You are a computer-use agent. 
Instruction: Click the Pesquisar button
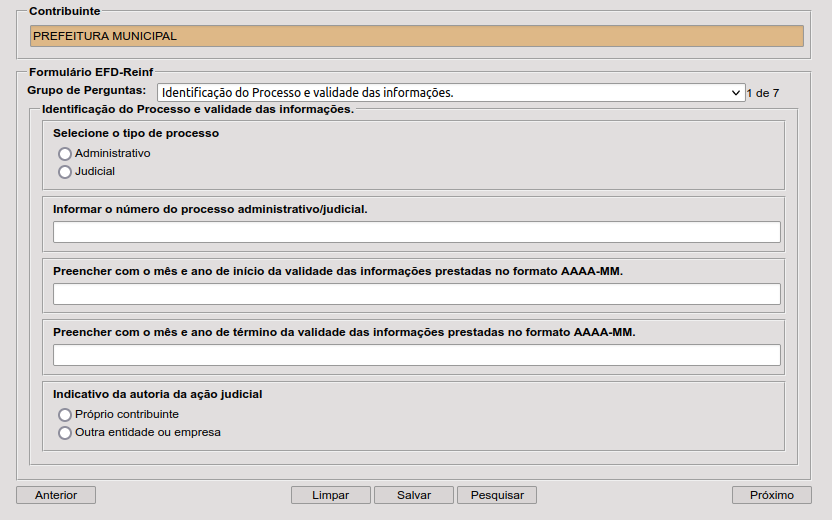click(x=497, y=495)
